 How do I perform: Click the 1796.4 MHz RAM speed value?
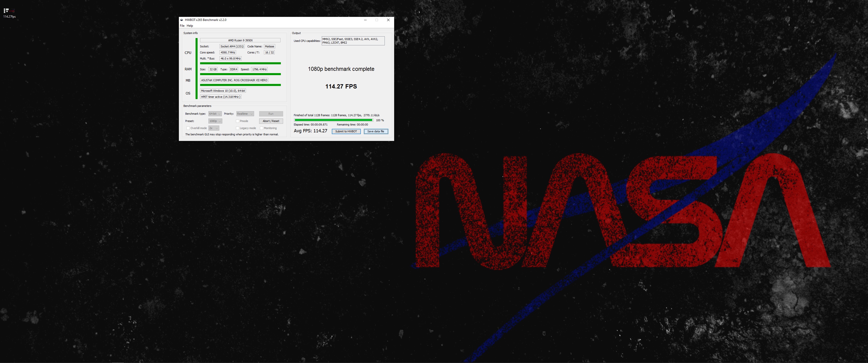click(x=259, y=69)
